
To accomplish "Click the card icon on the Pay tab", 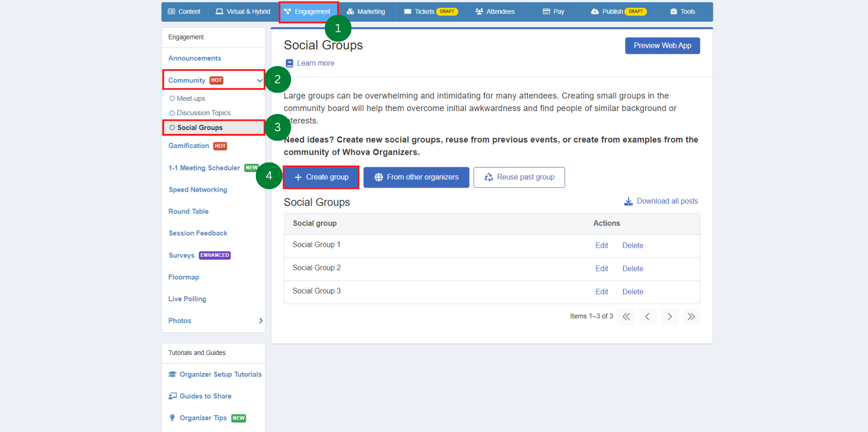I will point(547,12).
